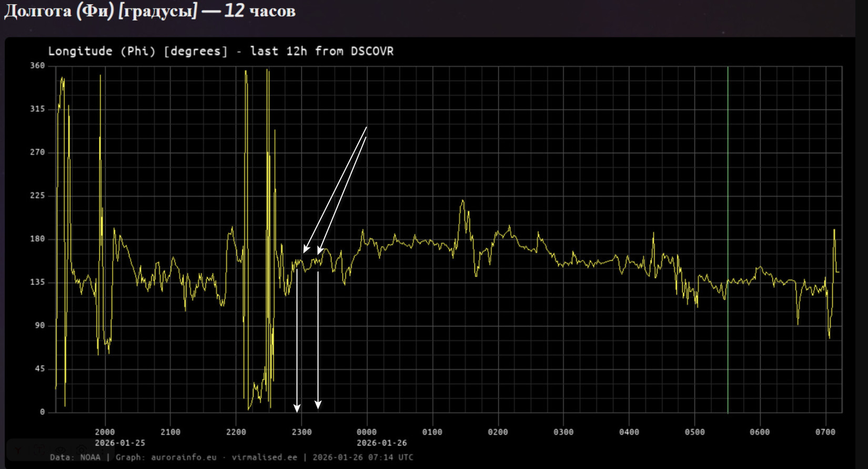The width and height of the screenshot is (868, 469).
Task: Open the three-dot menu in overlay toolbar
Action: (x=103, y=451)
